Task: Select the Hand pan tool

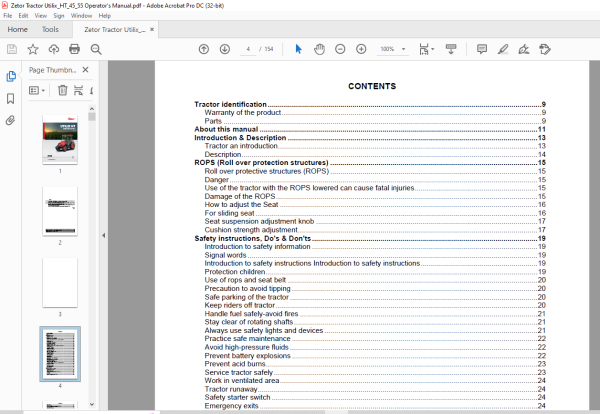Action: click(x=319, y=49)
